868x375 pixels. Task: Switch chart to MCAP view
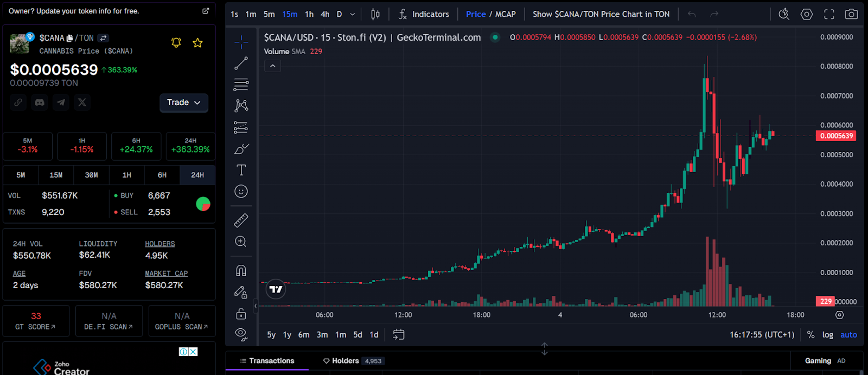[506, 14]
